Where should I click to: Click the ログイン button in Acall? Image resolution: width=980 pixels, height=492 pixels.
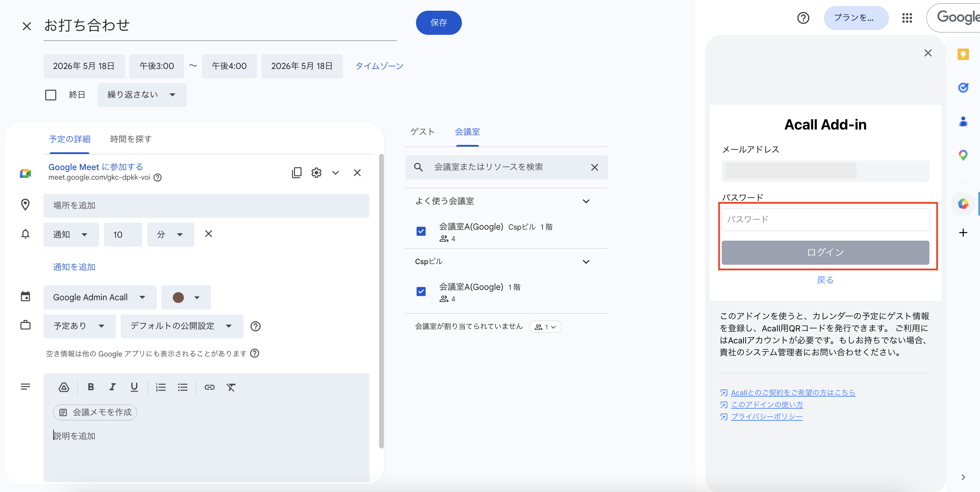(x=825, y=252)
